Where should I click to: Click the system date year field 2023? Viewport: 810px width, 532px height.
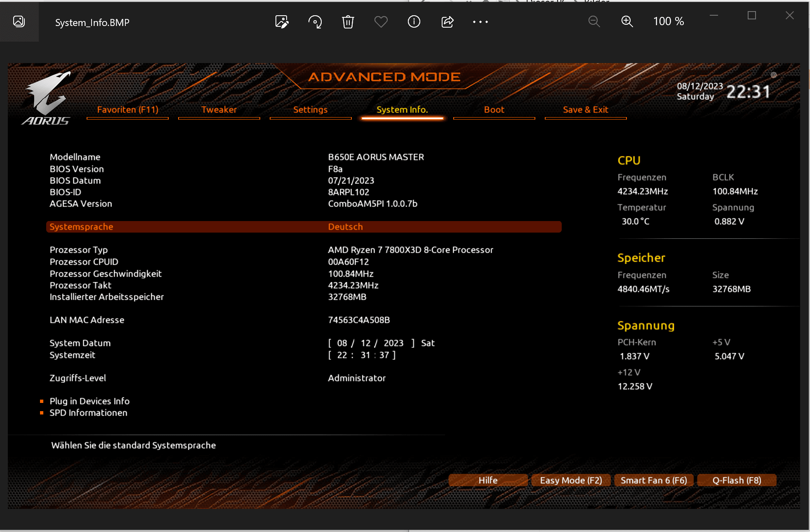(x=393, y=343)
